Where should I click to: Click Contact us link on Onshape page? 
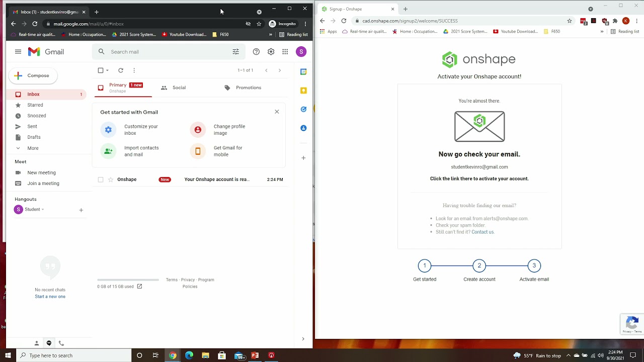coord(482,232)
